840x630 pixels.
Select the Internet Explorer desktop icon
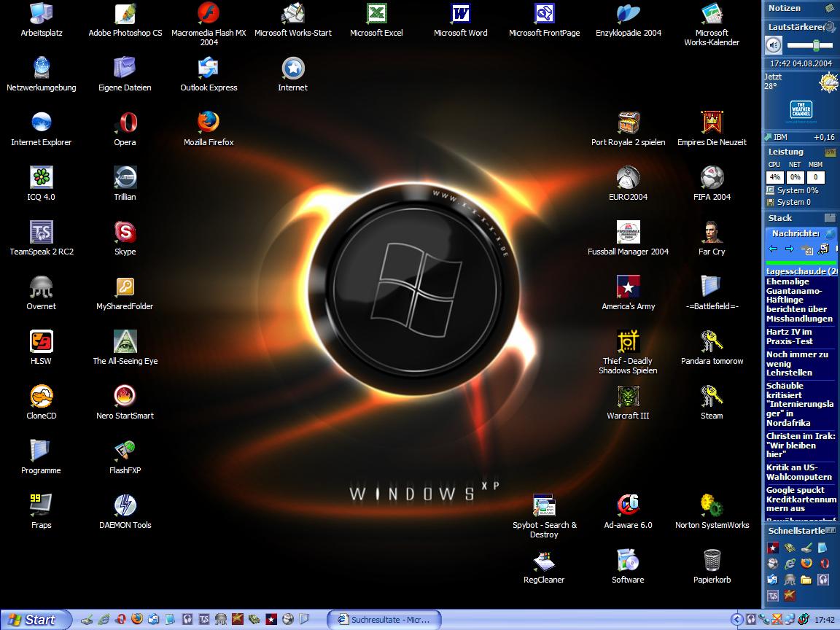click(x=42, y=122)
